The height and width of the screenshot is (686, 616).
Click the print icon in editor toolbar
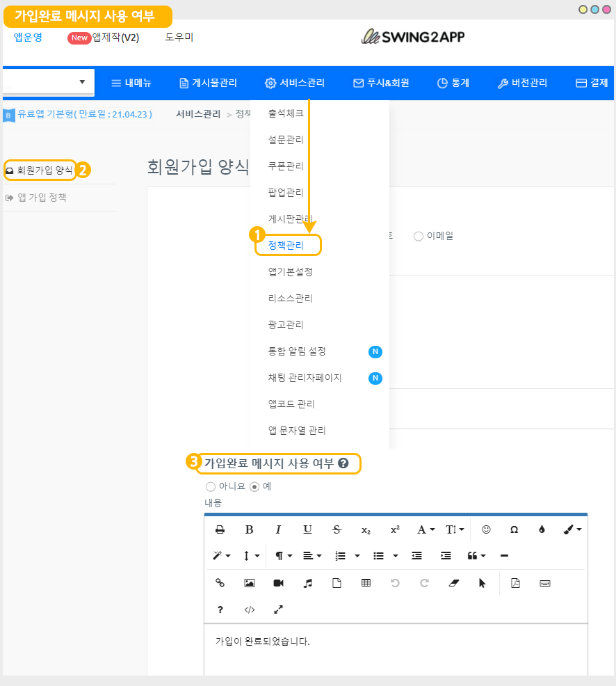click(x=220, y=529)
